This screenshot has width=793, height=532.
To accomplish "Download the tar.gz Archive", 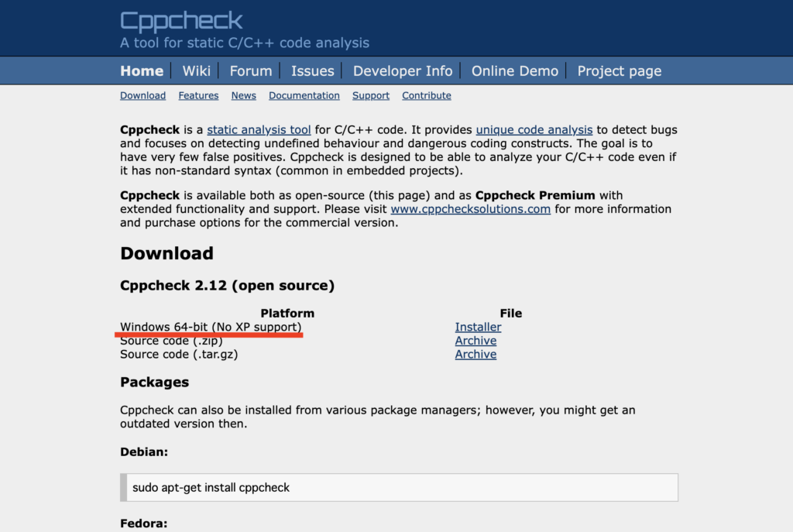I will [x=475, y=354].
